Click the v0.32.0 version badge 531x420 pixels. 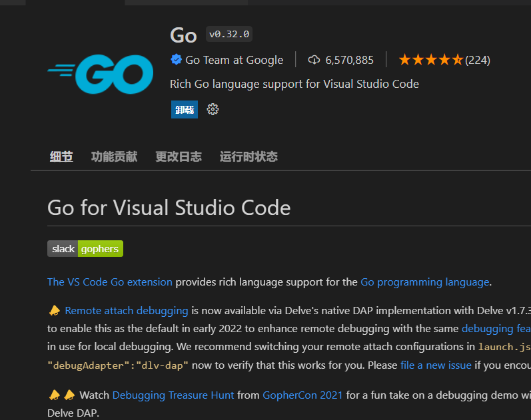[x=229, y=35]
